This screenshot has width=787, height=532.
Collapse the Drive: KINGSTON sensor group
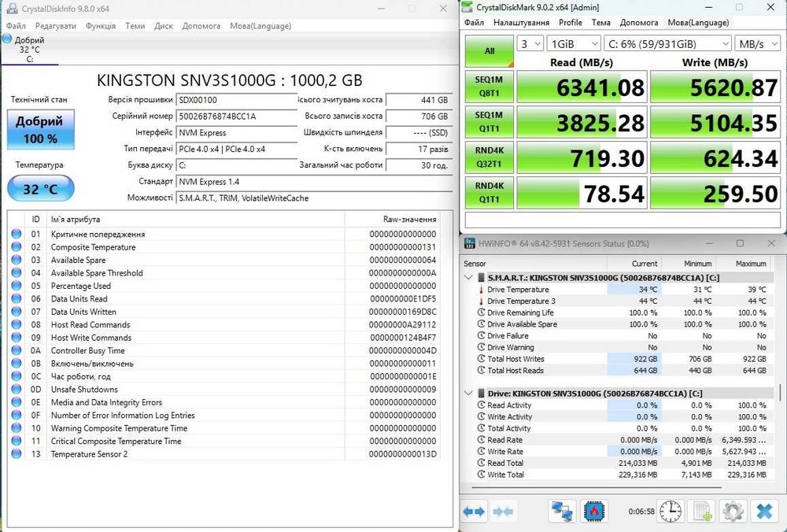tap(469, 393)
